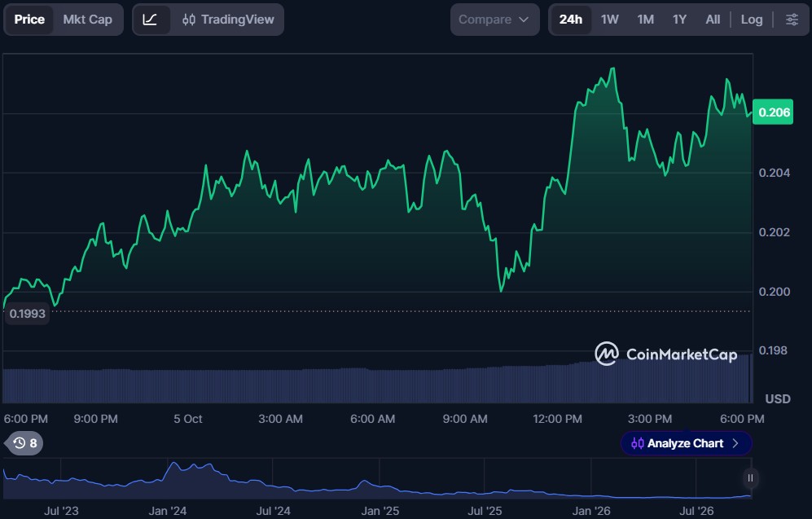Click the 3:00 PM time axis label
This screenshot has width=812, height=519.
pos(649,419)
